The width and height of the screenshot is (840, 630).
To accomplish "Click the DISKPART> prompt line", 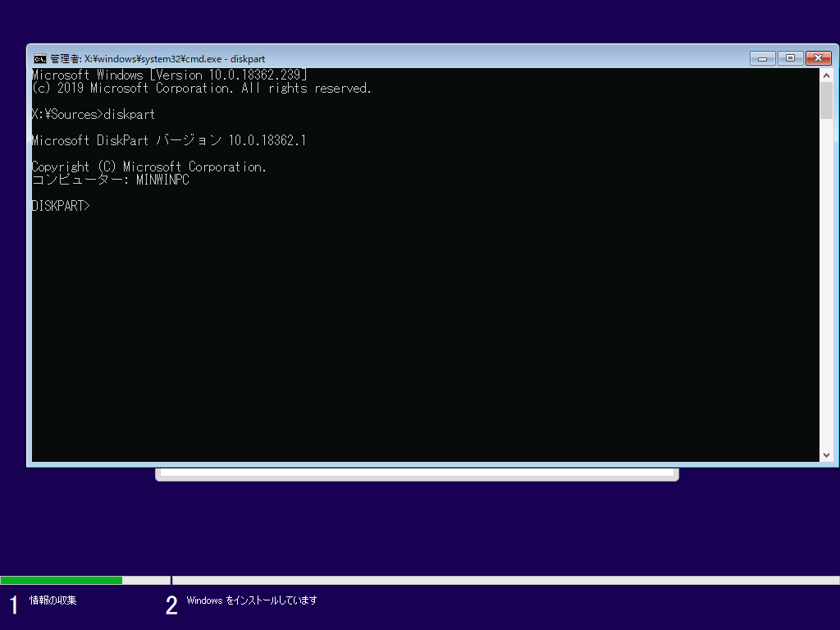I will click(x=61, y=206).
